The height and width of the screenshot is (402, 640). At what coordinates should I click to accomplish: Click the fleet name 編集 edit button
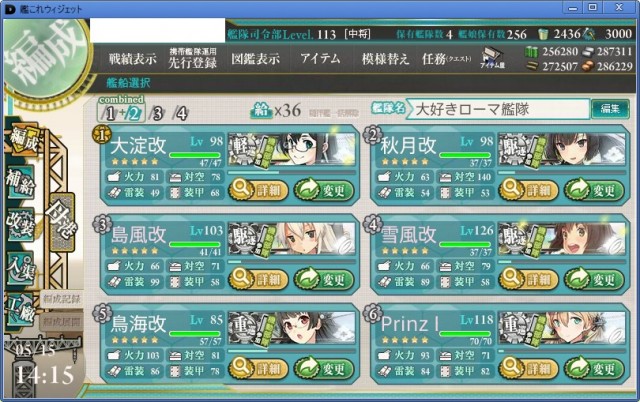pos(610,109)
